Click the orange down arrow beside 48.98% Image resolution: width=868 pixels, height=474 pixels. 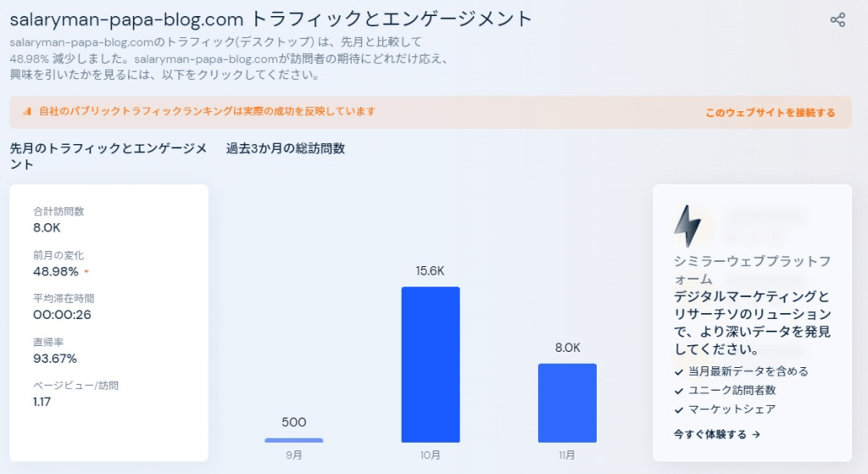click(x=86, y=272)
